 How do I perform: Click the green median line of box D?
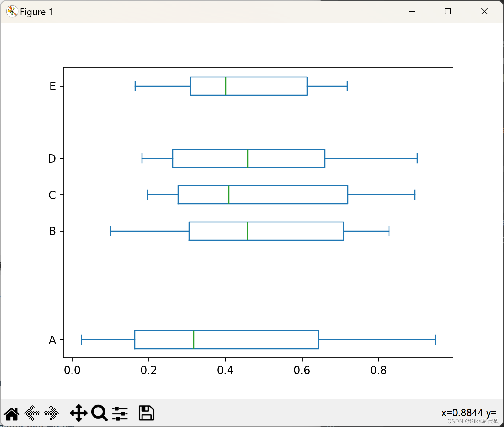(x=248, y=158)
